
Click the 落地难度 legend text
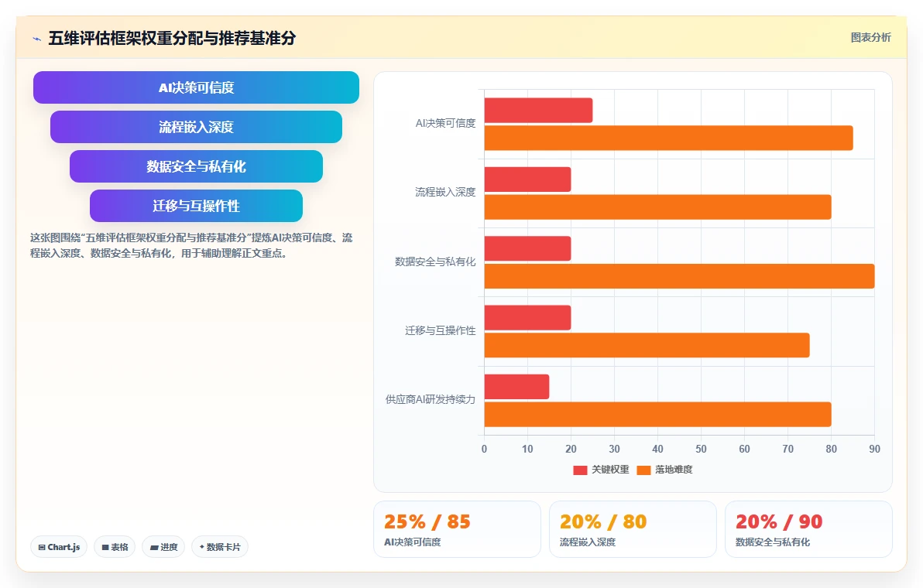(x=674, y=470)
